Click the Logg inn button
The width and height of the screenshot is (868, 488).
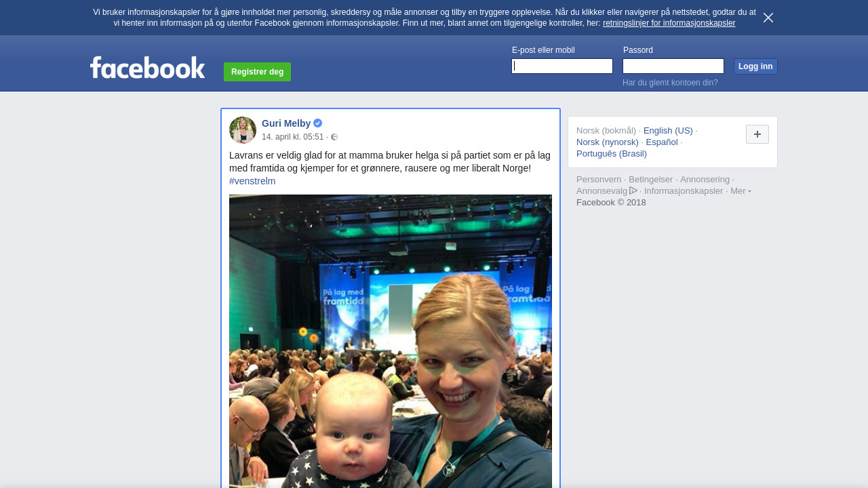coord(755,66)
